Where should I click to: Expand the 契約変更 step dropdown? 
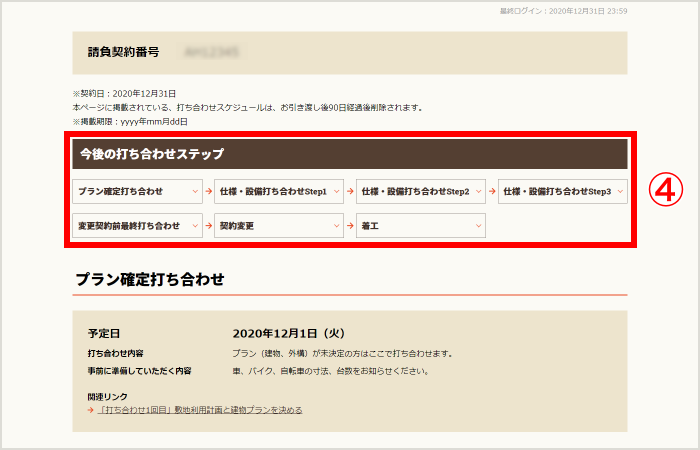[279, 225]
